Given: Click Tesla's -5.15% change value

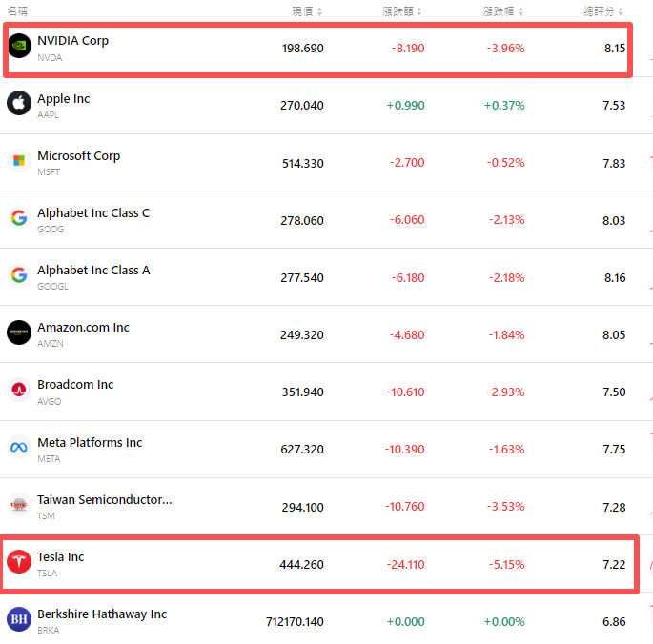Looking at the screenshot, I should click(x=504, y=565).
